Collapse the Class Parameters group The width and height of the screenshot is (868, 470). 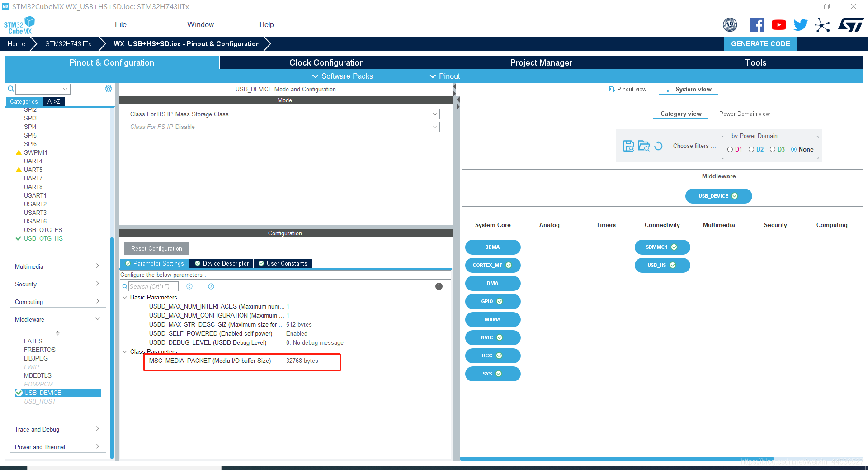[125, 351]
